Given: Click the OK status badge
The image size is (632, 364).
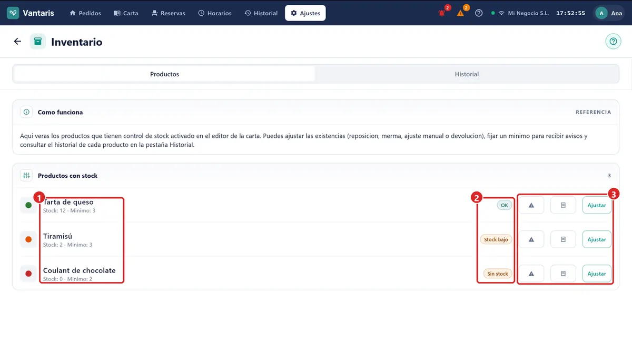Looking at the screenshot, I should pos(504,205).
